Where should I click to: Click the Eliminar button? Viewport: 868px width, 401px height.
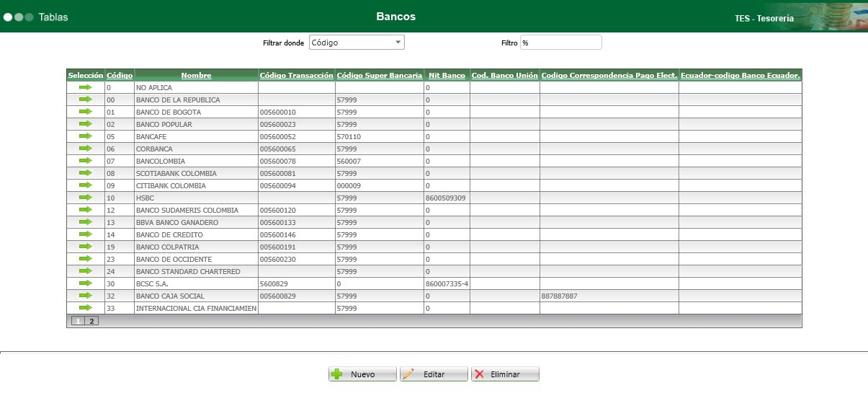(x=506, y=374)
